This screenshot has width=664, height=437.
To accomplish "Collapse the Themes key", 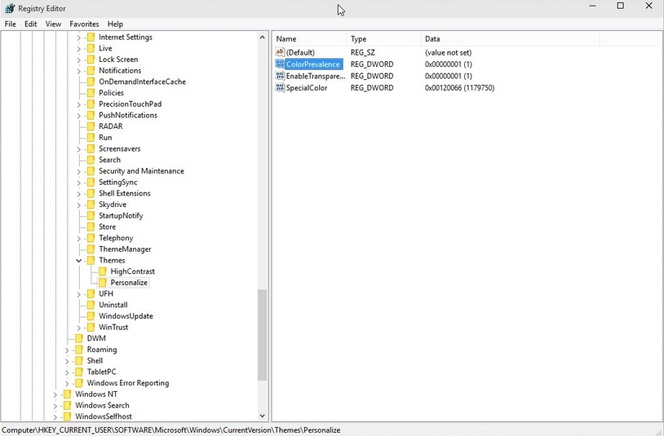I will point(79,260).
